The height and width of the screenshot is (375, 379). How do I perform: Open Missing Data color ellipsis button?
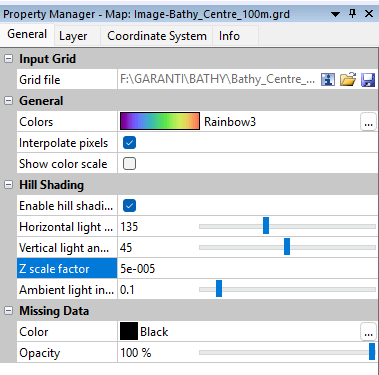coord(368,332)
